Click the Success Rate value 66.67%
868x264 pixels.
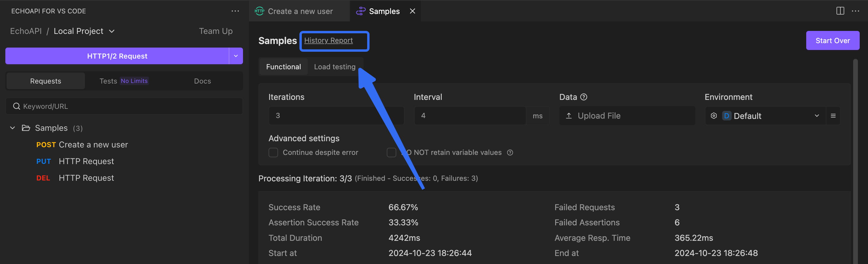click(403, 207)
